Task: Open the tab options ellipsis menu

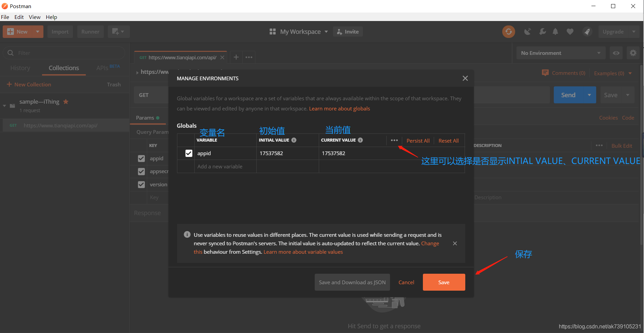Action: point(249,57)
